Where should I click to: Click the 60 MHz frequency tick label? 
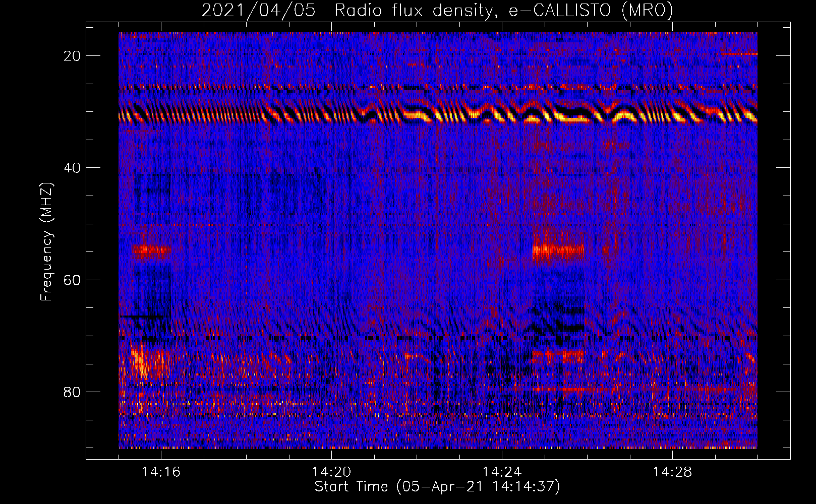coord(73,280)
